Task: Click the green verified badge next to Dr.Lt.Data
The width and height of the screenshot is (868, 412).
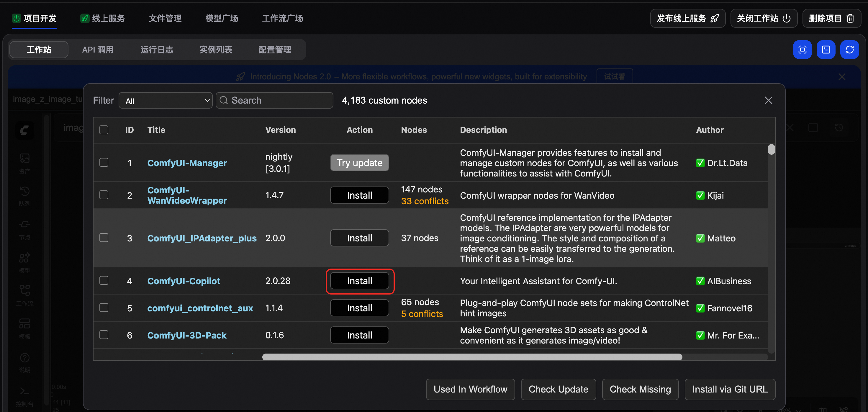Action: (x=700, y=163)
